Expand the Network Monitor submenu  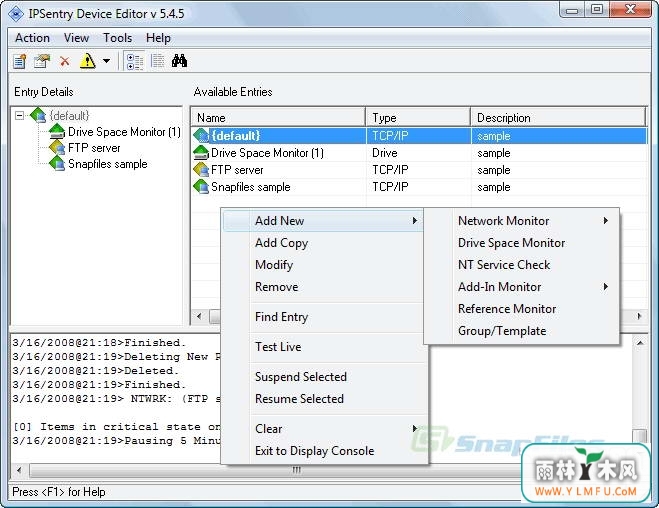pyautogui.click(x=521, y=221)
